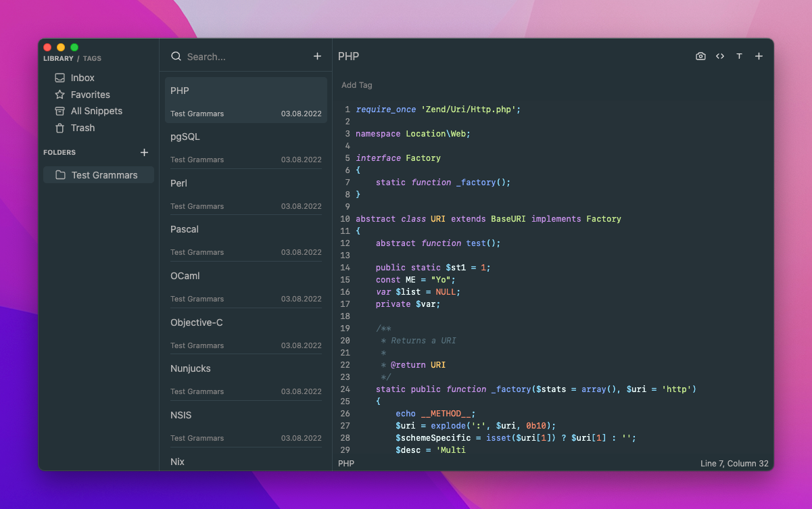Click the camera screenshot icon
The height and width of the screenshot is (509, 812).
[x=700, y=56]
